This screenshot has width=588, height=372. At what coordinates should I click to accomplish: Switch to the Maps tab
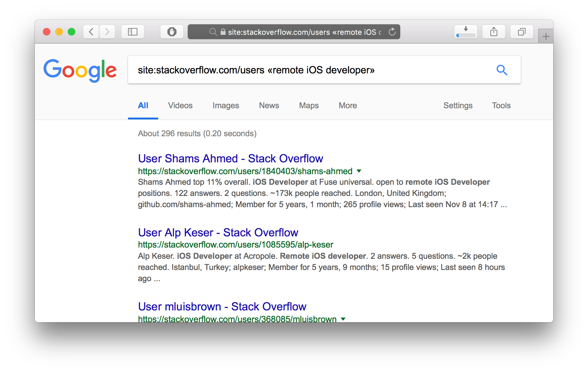click(309, 106)
